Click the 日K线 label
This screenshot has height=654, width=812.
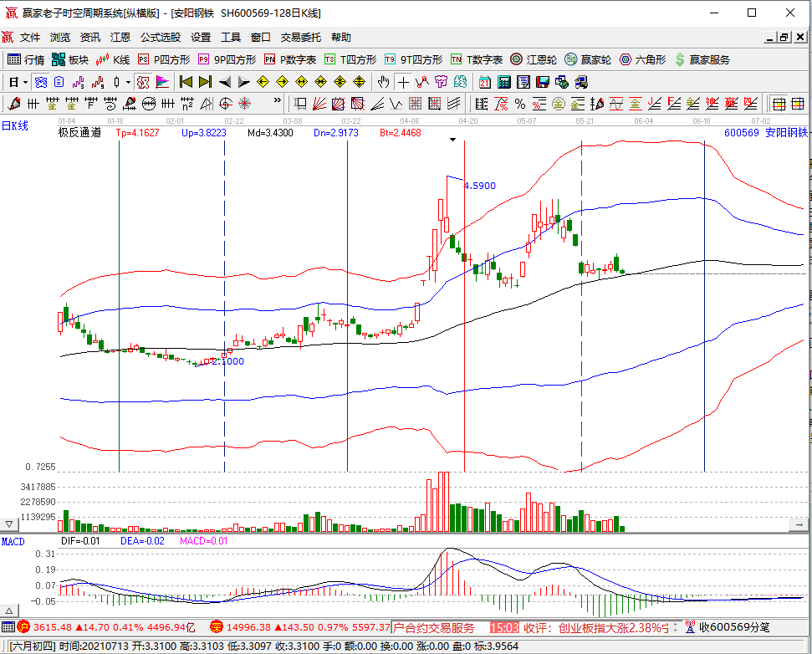coord(14,125)
